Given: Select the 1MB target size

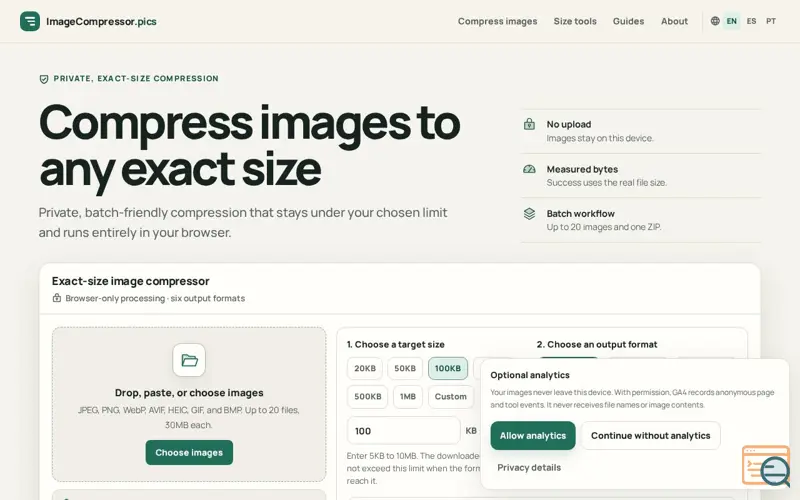Looking at the screenshot, I should click(x=408, y=396).
